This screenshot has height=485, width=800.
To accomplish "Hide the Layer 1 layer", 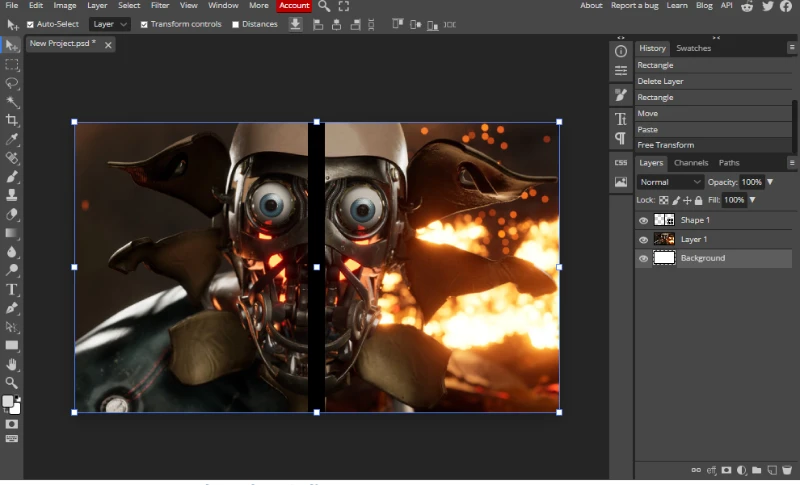I will click(643, 240).
